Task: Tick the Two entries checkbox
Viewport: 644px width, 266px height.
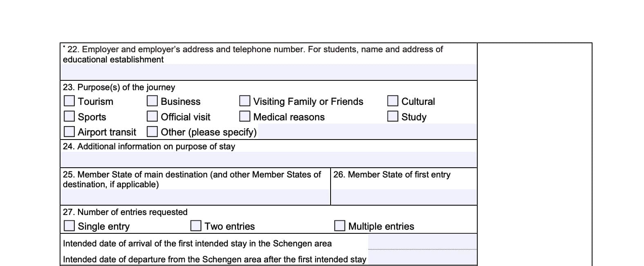Action: pos(196,226)
